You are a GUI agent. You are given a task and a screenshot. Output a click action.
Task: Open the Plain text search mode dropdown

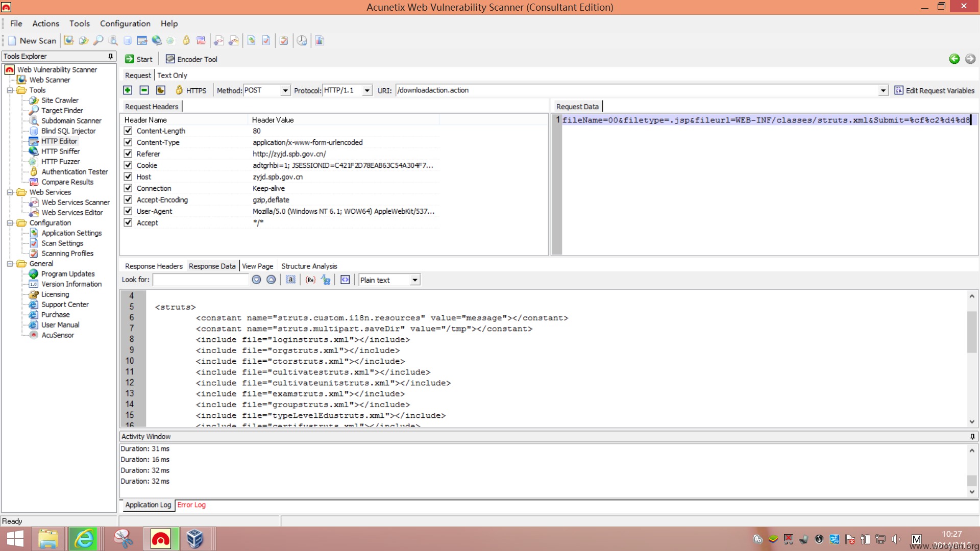(415, 280)
